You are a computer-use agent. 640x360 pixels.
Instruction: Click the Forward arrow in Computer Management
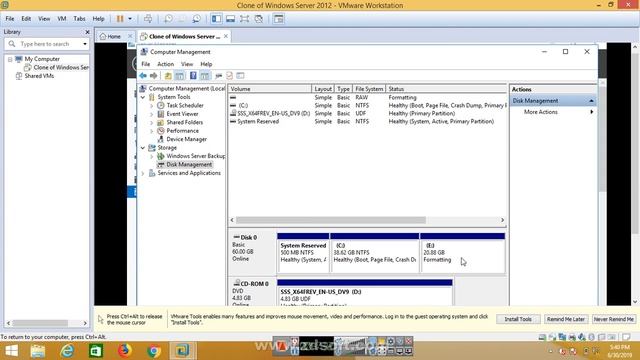pyautogui.click(x=153, y=76)
